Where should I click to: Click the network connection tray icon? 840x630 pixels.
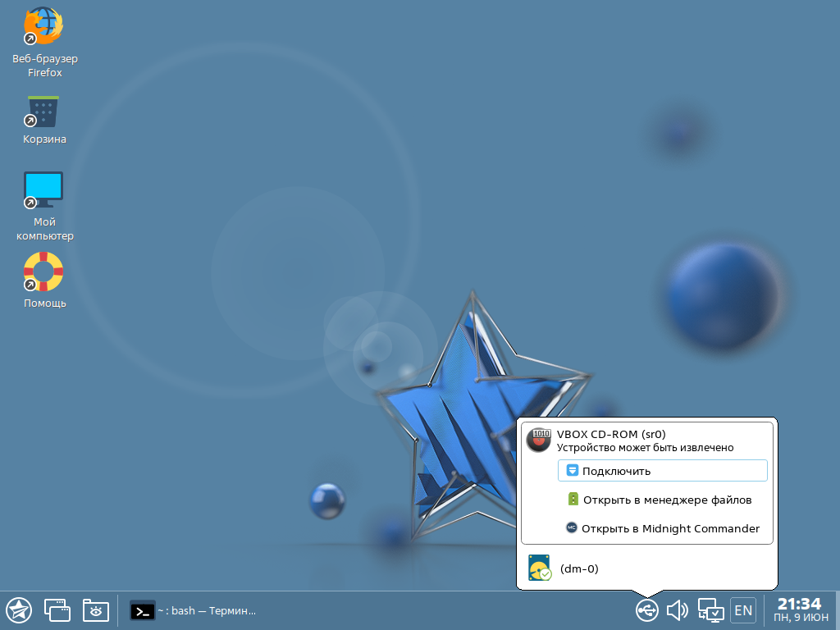point(711,610)
